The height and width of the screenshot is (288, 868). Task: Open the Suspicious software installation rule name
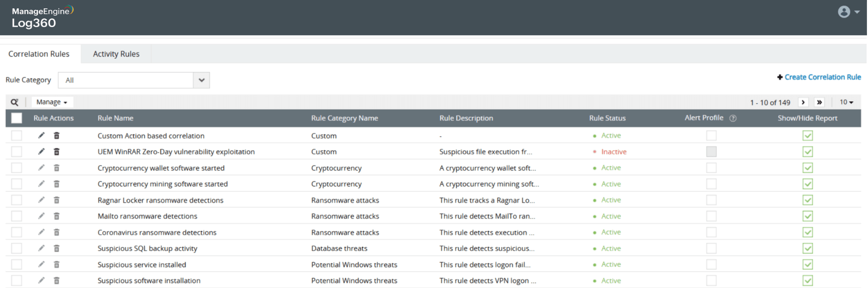click(x=149, y=281)
